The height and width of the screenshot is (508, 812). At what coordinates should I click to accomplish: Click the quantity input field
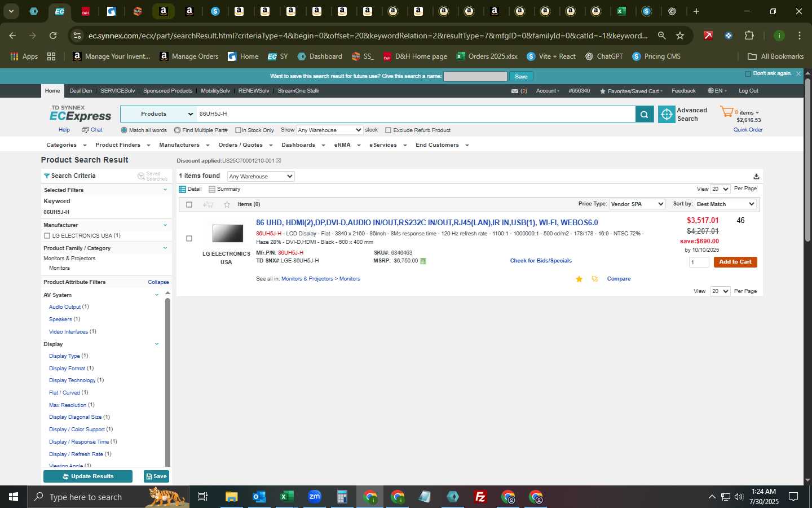coord(699,262)
